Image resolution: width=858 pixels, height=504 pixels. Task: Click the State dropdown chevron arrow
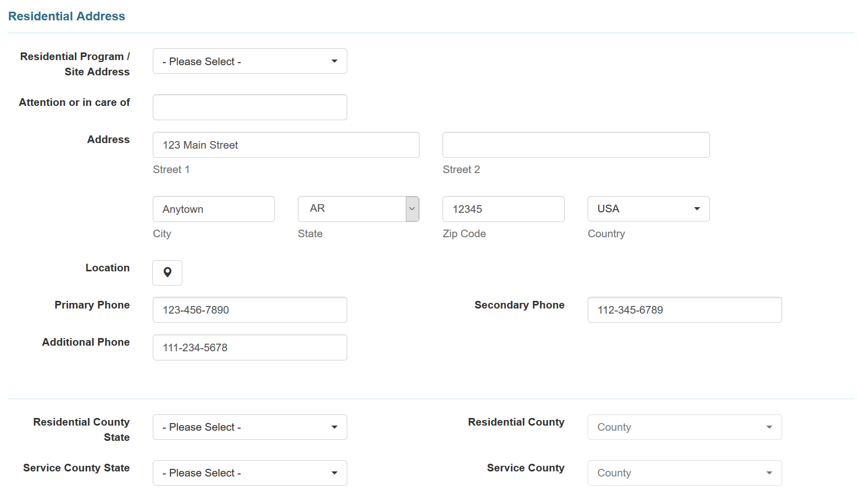[412, 209]
